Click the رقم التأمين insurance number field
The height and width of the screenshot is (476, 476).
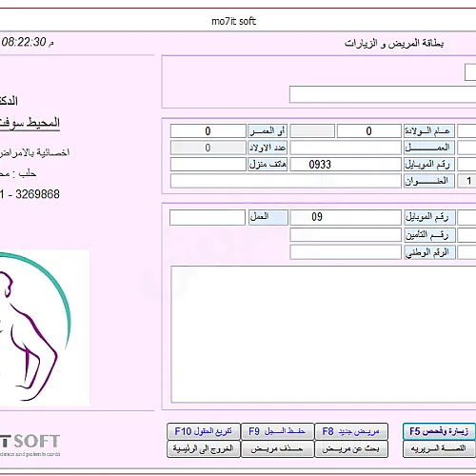tap(346, 235)
